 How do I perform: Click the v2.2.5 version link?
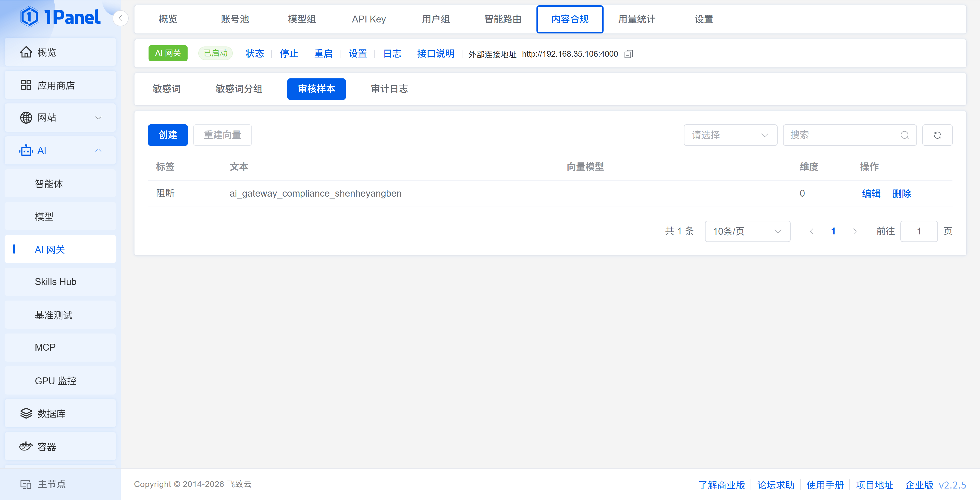click(952, 485)
